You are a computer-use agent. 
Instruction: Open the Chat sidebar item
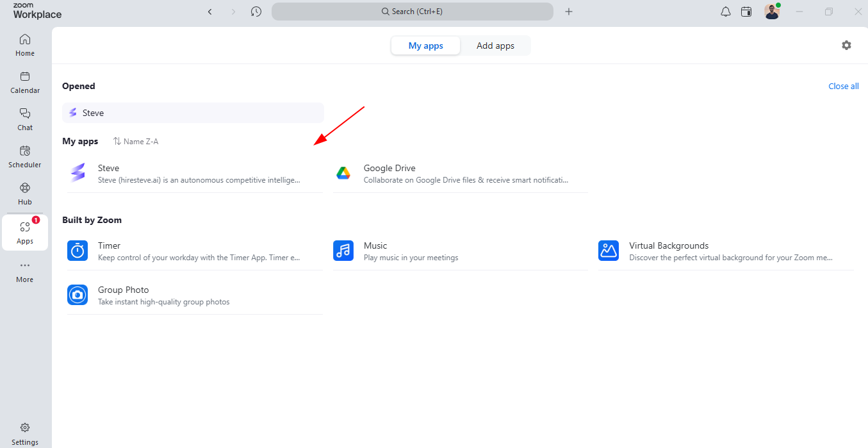pos(25,119)
